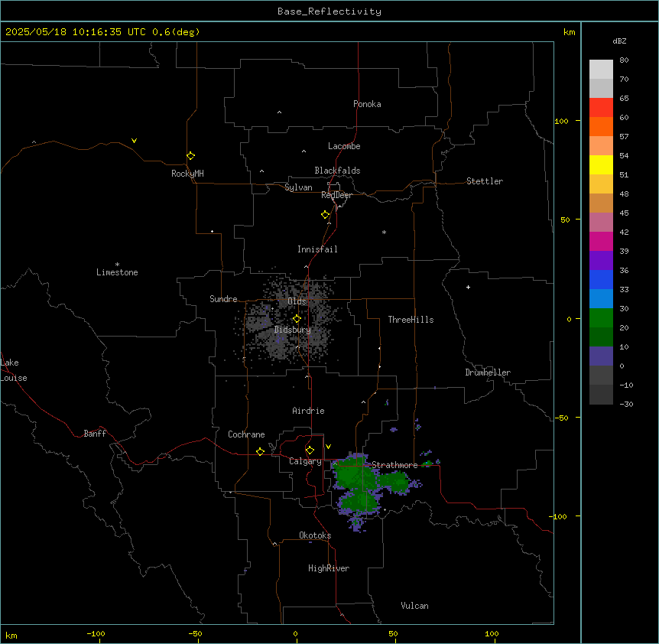Click the yellow diamond marker under Cochrane

[260, 451]
